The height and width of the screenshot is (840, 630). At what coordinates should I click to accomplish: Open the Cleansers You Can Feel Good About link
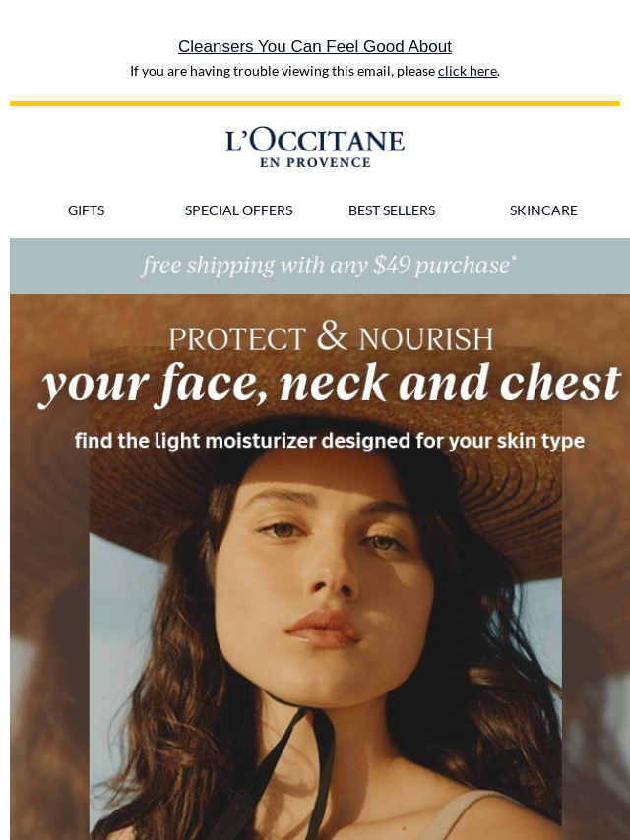click(315, 46)
